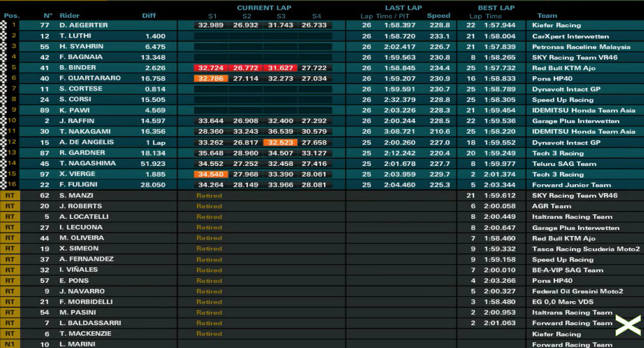Select the Pos. column header
Screen dimensions: 644x348
[x=11, y=16]
